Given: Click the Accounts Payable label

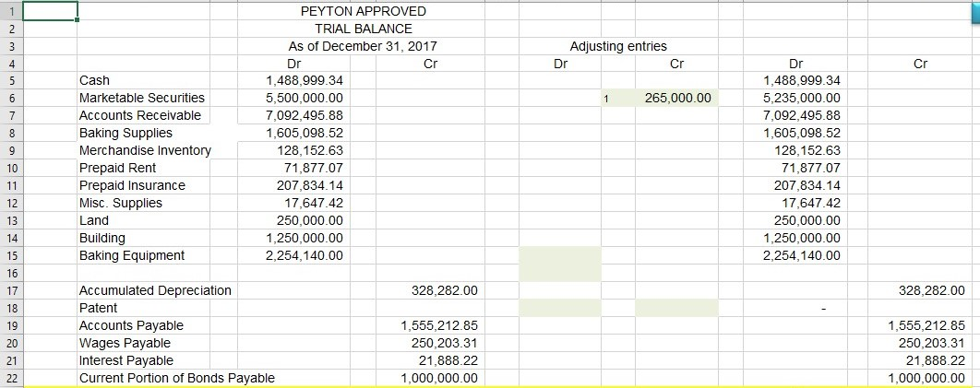Looking at the screenshot, I should (131, 325).
